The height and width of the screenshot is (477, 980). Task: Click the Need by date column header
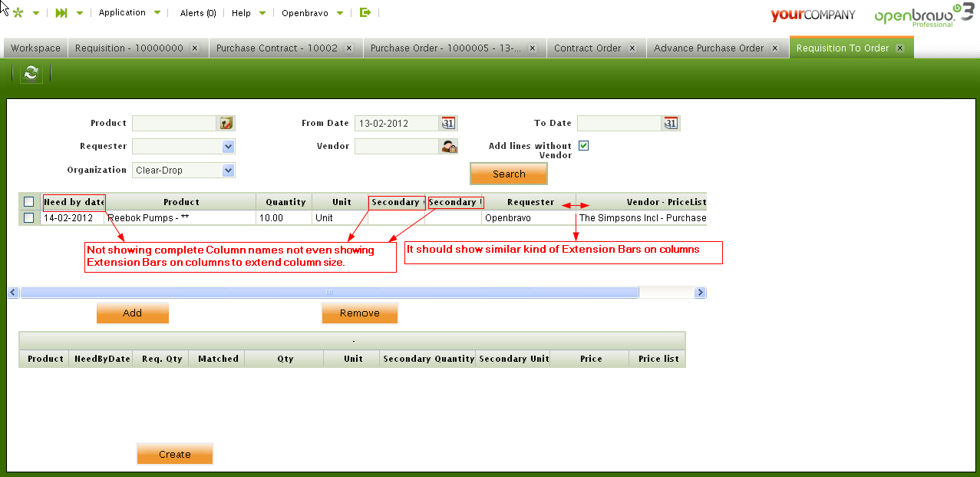point(74,202)
